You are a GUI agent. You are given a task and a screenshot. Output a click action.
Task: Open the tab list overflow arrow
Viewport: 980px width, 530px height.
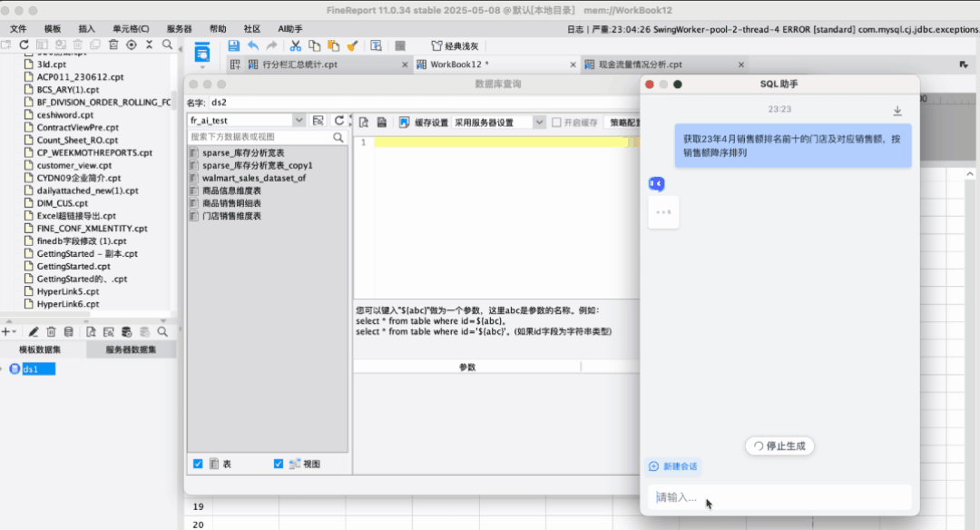click(964, 64)
